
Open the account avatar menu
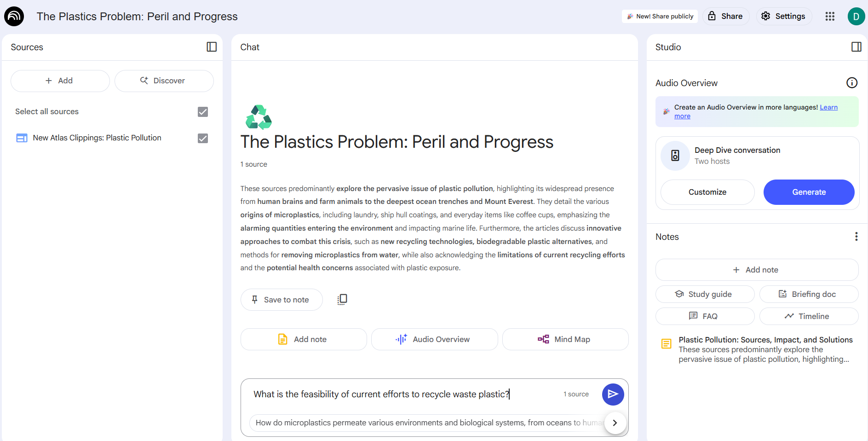coord(856,17)
